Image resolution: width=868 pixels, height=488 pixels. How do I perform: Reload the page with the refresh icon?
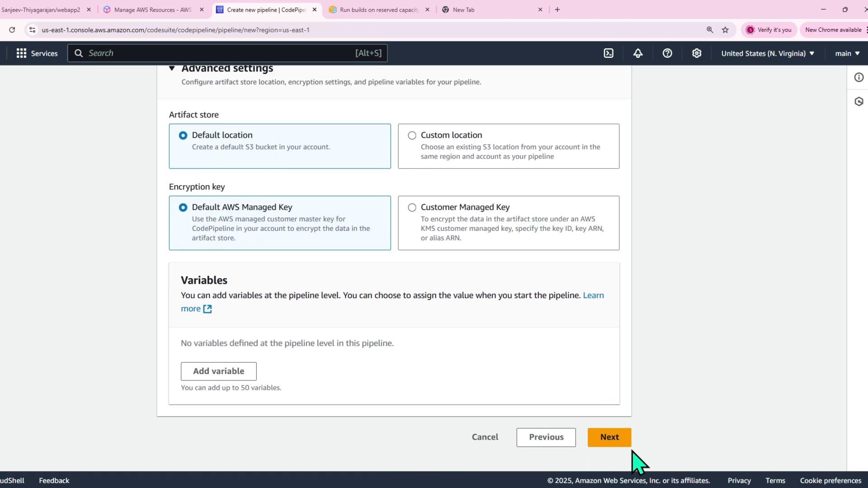point(12,30)
